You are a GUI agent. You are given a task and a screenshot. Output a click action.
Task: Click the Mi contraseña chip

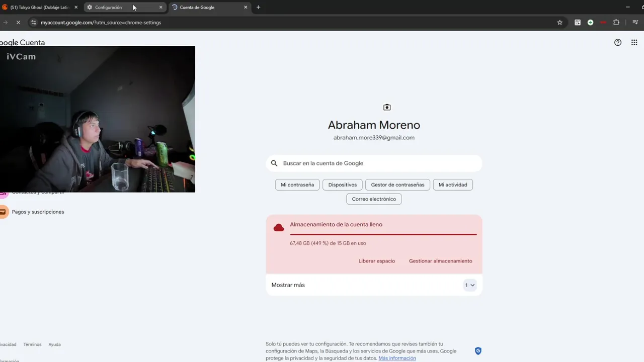click(297, 185)
